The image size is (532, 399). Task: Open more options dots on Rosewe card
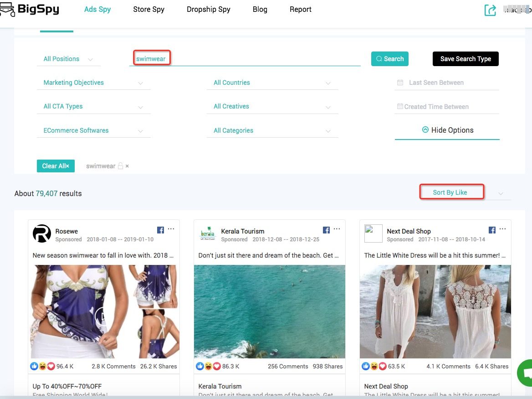[x=171, y=229]
